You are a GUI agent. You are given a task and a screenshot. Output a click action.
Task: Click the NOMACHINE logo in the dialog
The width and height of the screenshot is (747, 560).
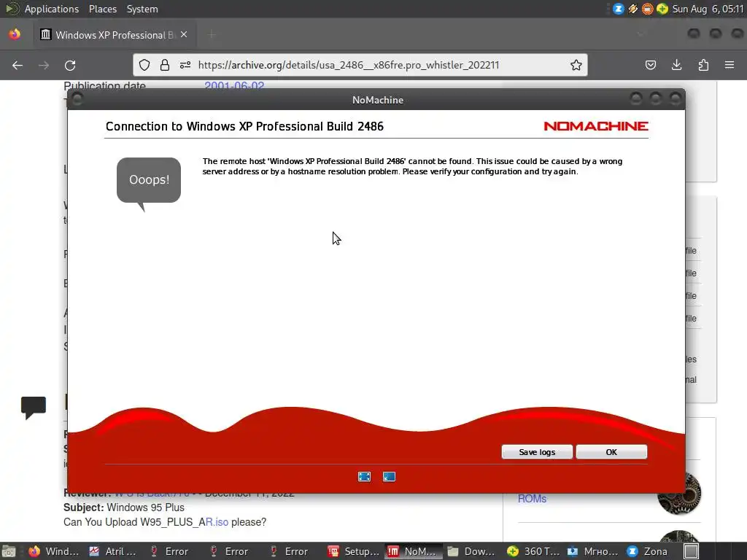[x=596, y=126]
